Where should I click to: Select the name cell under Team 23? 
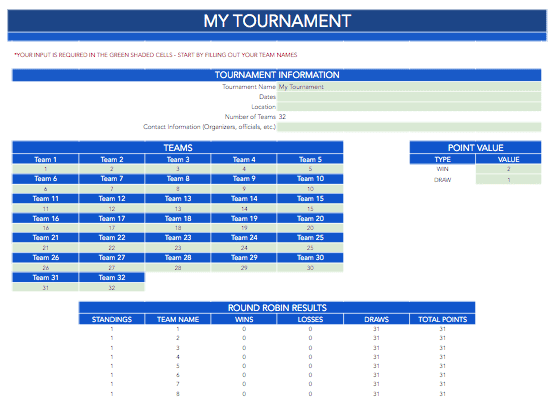click(x=178, y=248)
